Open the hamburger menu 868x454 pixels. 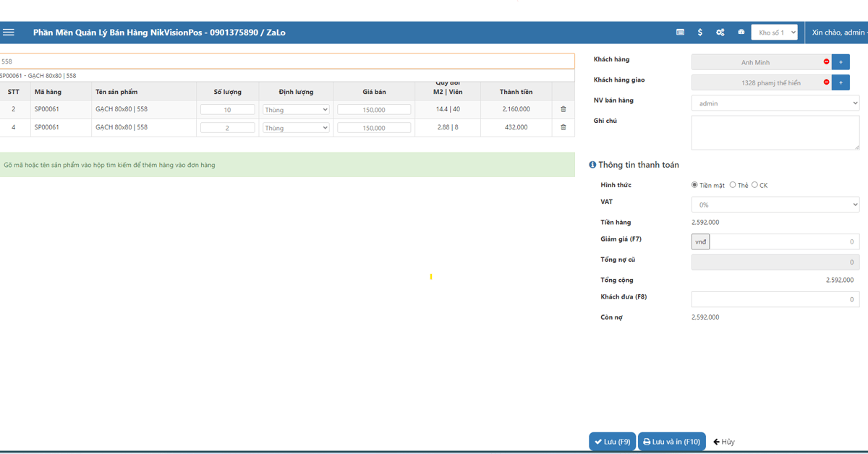tap(9, 33)
